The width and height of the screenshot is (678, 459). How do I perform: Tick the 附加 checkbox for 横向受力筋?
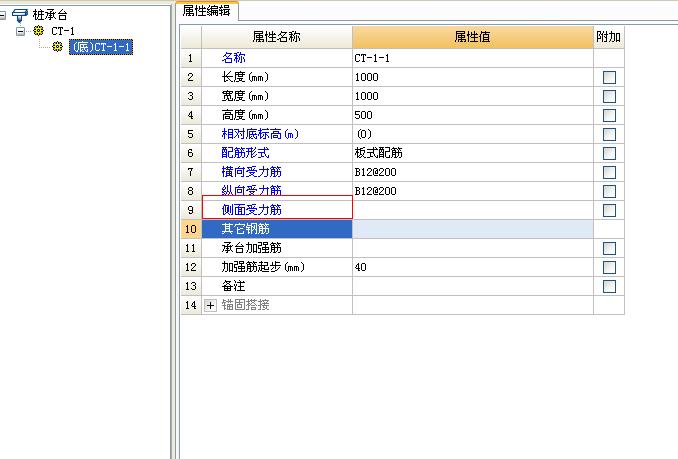tap(609, 172)
